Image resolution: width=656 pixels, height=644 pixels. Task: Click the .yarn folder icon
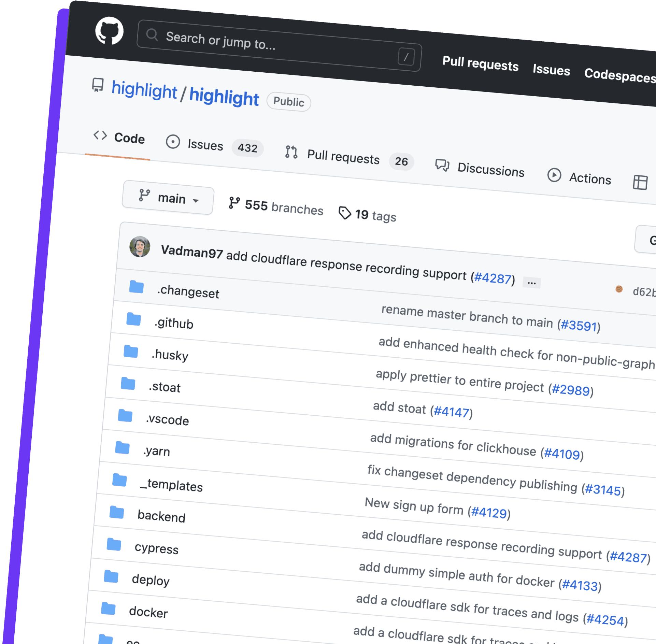(x=123, y=447)
